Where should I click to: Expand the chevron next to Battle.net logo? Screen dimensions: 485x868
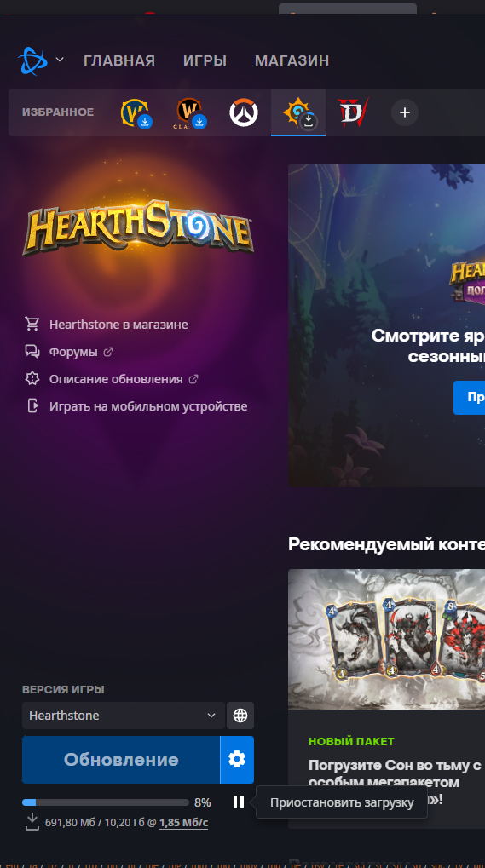coord(60,60)
